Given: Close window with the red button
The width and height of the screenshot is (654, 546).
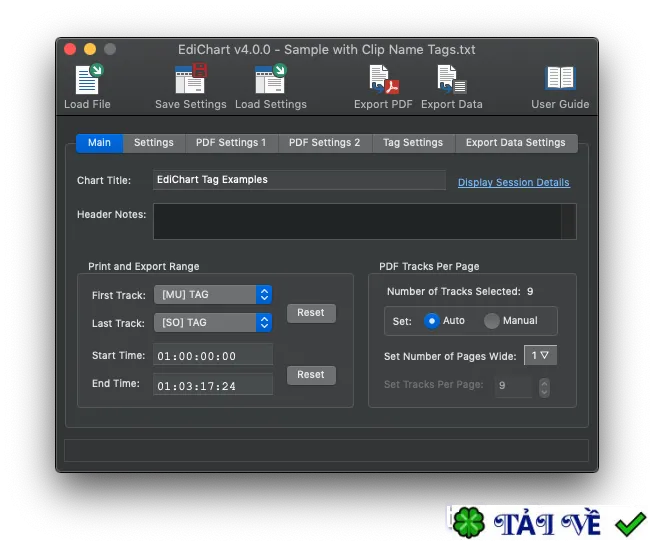Looking at the screenshot, I should (x=70, y=50).
